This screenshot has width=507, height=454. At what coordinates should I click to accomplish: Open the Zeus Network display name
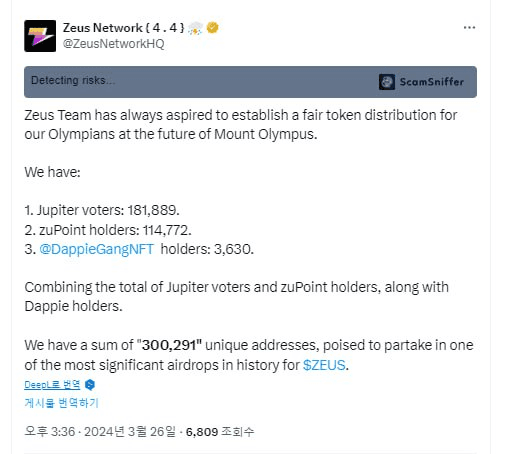pos(123,28)
